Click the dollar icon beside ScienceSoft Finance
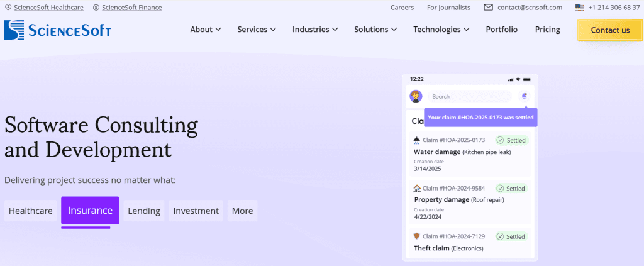Viewport: 644px width, 266px height. [x=96, y=8]
